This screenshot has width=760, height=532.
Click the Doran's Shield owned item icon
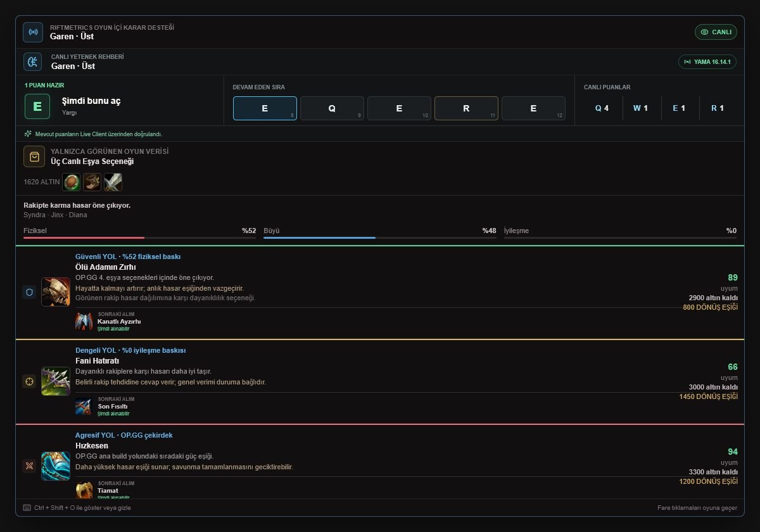click(x=72, y=182)
